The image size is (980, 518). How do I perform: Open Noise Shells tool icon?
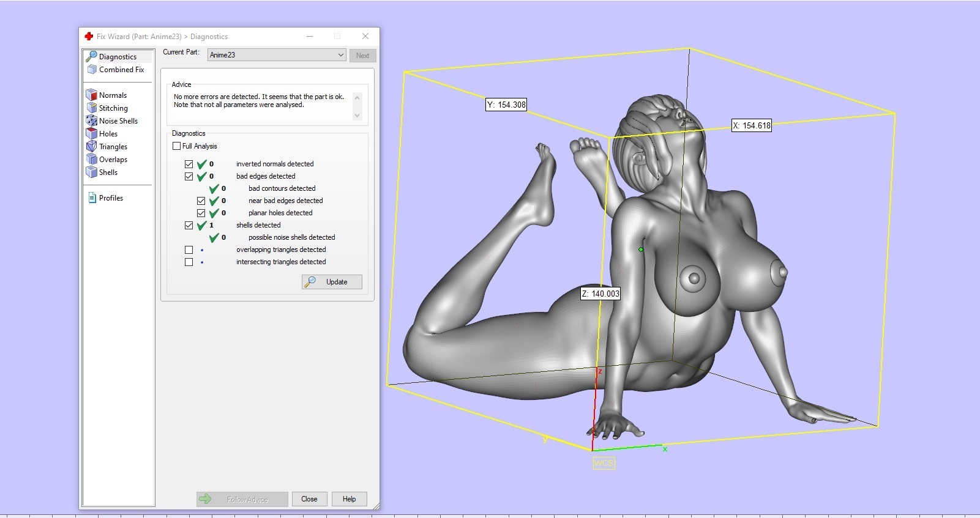pyautogui.click(x=92, y=120)
